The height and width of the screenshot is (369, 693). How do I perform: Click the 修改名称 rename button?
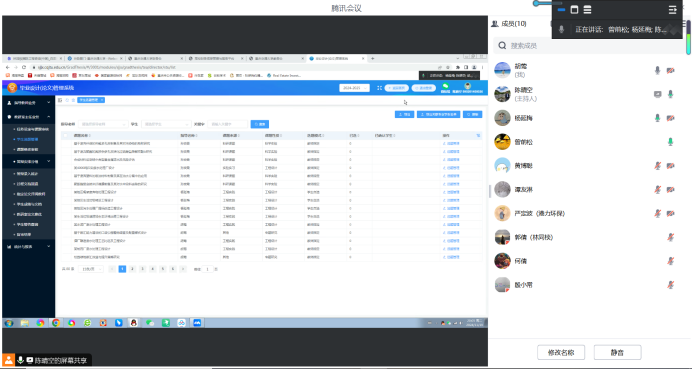click(x=561, y=352)
